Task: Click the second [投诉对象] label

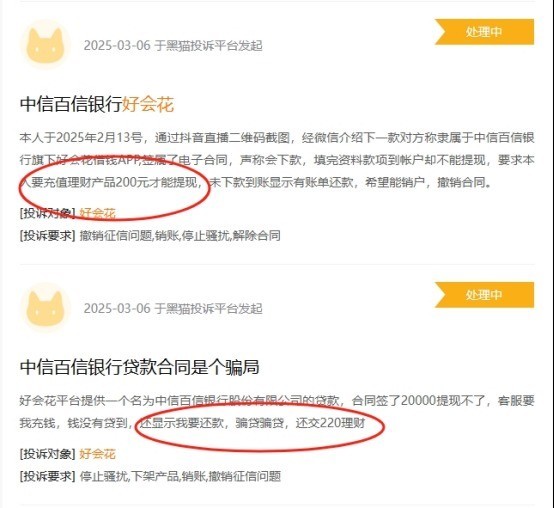Action: pos(48,454)
